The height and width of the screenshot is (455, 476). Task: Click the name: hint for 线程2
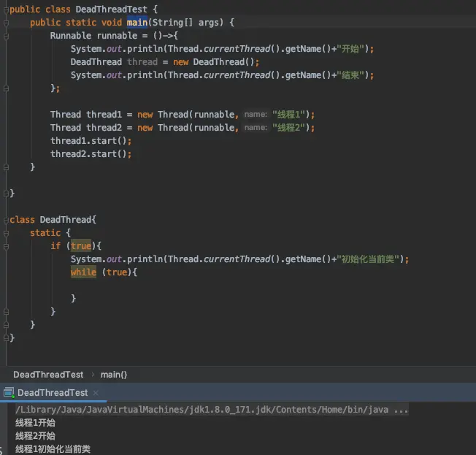click(256, 128)
